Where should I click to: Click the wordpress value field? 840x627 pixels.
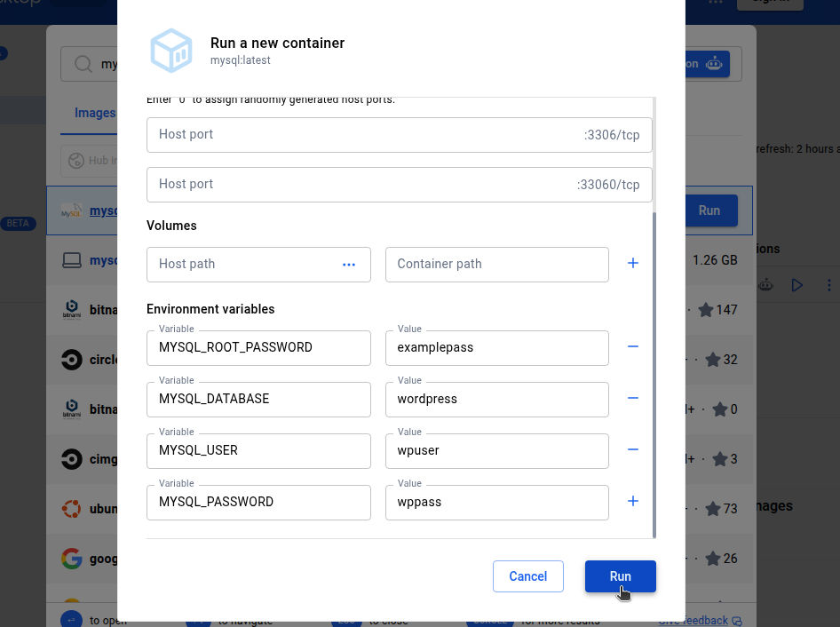pyautogui.click(x=496, y=400)
